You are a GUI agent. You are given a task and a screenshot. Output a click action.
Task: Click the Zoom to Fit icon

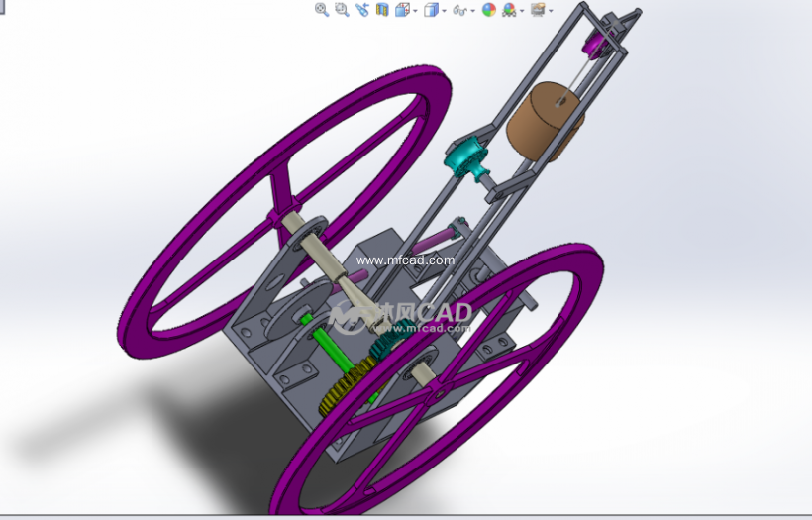click(x=322, y=9)
